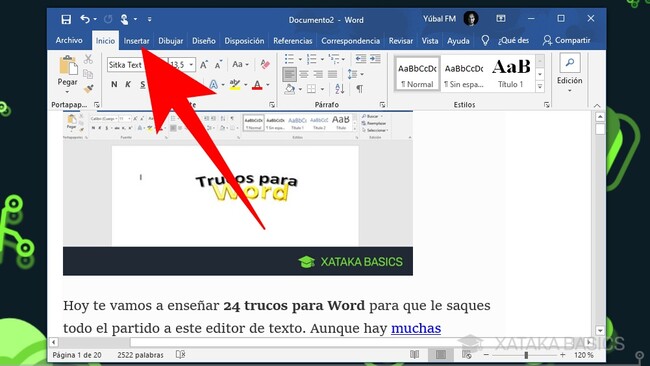Select the Format Painter brush
Viewport: 650px width, 366px height.
88,88
